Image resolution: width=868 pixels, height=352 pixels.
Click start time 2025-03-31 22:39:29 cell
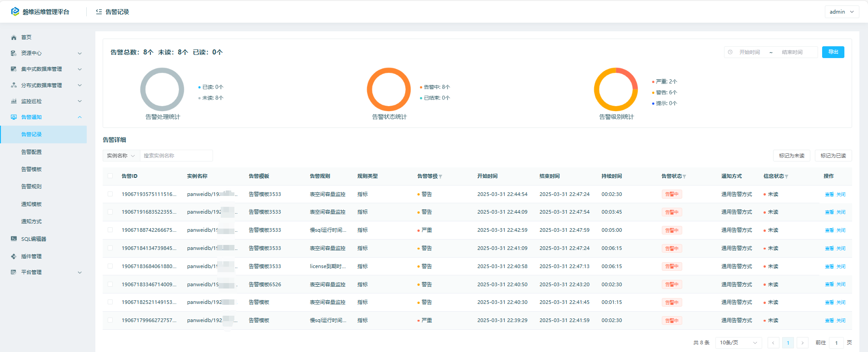point(502,320)
